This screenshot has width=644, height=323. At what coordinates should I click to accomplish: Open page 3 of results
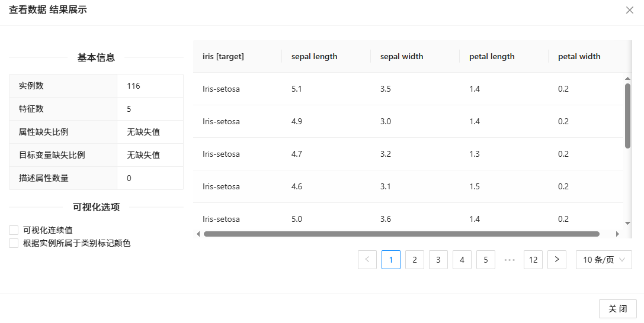[438, 260]
